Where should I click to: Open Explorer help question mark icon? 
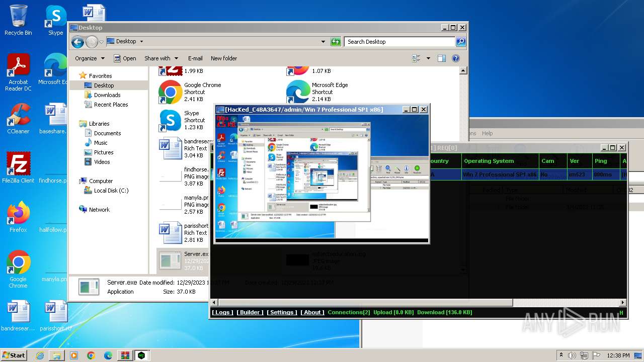pos(456,58)
